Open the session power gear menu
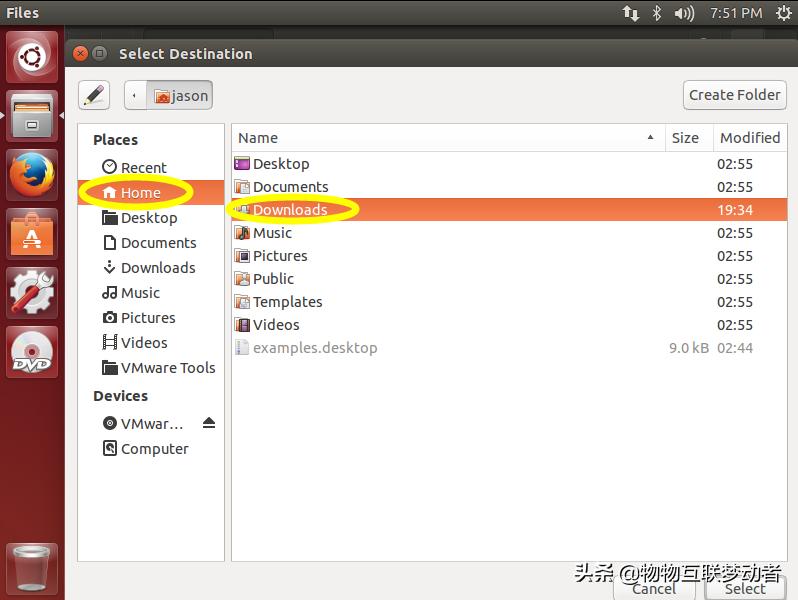Viewport: 798px width, 600px height. (783, 13)
